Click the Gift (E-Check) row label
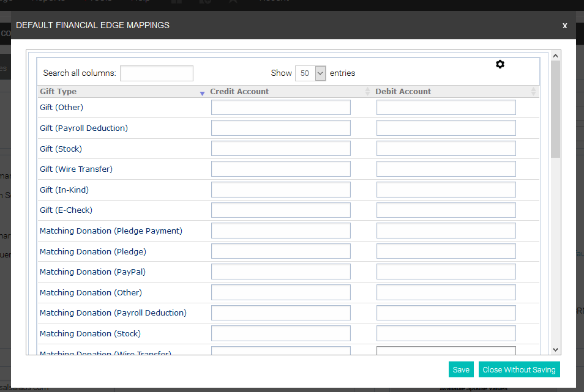This screenshot has height=392, width=584. pyautogui.click(x=66, y=210)
